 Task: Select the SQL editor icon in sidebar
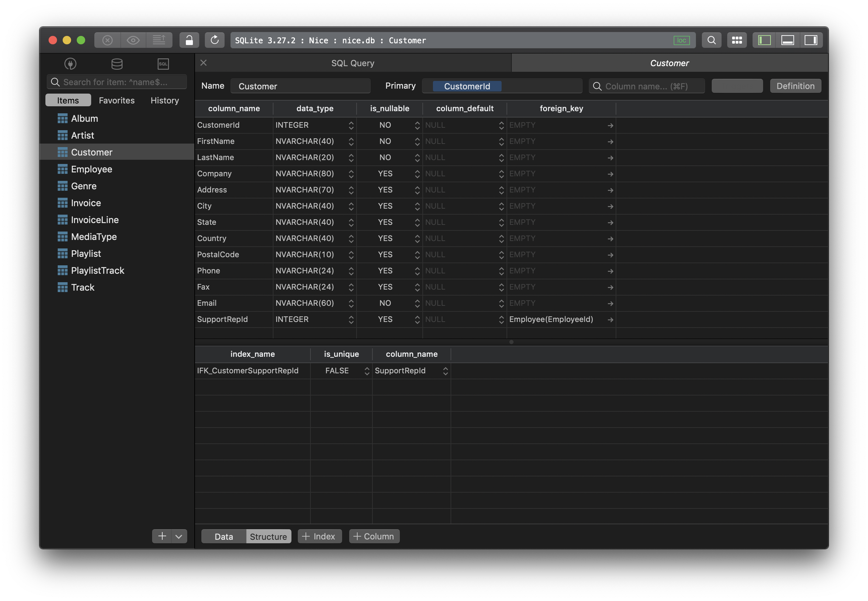click(x=163, y=63)
